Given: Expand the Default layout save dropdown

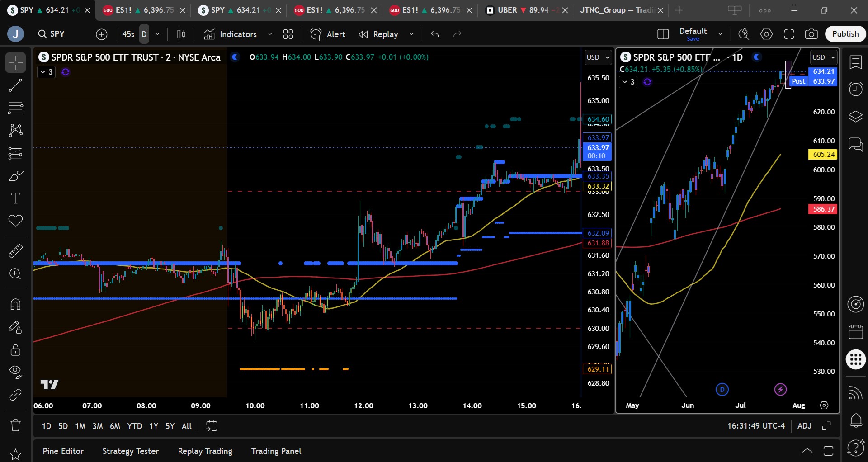Looking at the screenshot, I should coord(720,34).
